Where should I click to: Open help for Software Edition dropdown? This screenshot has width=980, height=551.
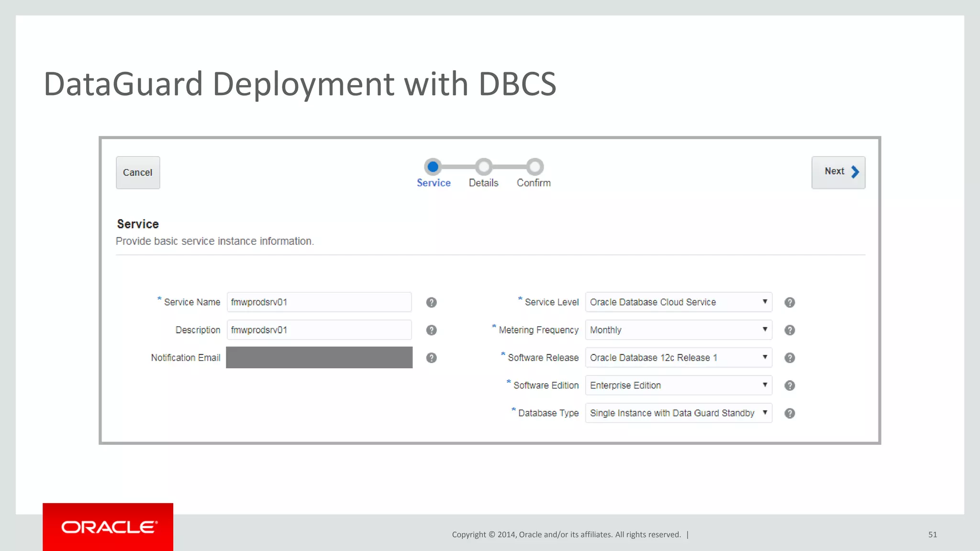coord(790,386)
